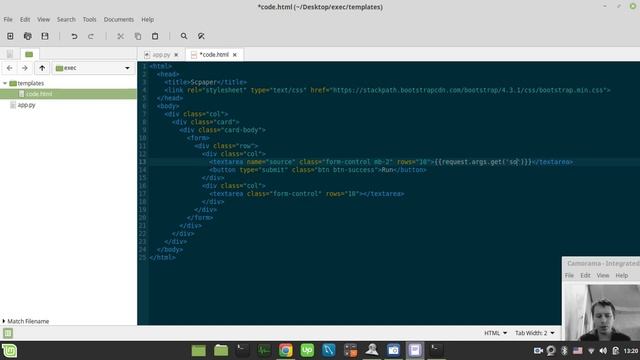640x360 pixels.
Task: Click the closing </html> line
Action: 162,258
